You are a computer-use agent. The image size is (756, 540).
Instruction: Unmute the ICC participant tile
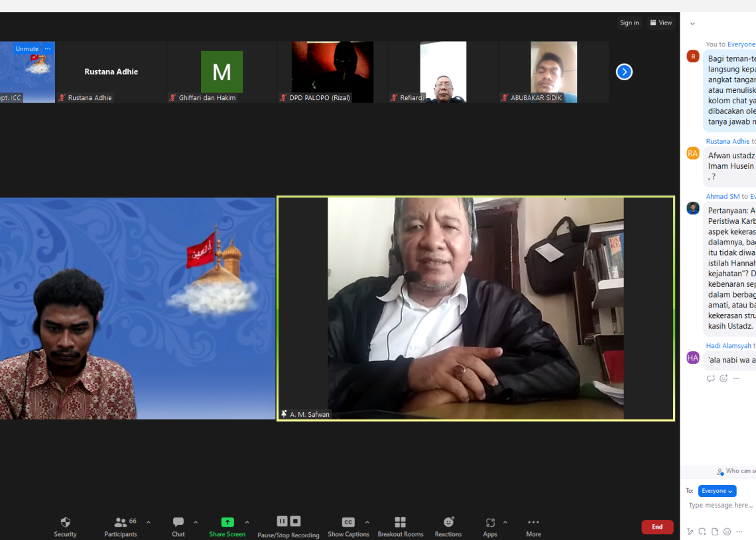pyautogui.click(x=27, y=48)
